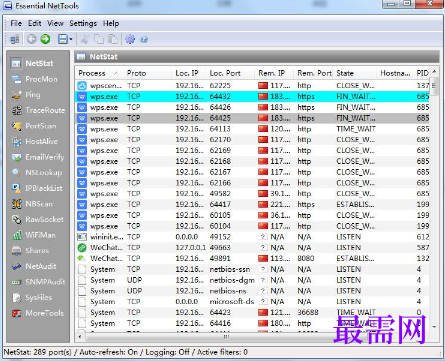Select the Ping tool

click(x=26, y=95)
